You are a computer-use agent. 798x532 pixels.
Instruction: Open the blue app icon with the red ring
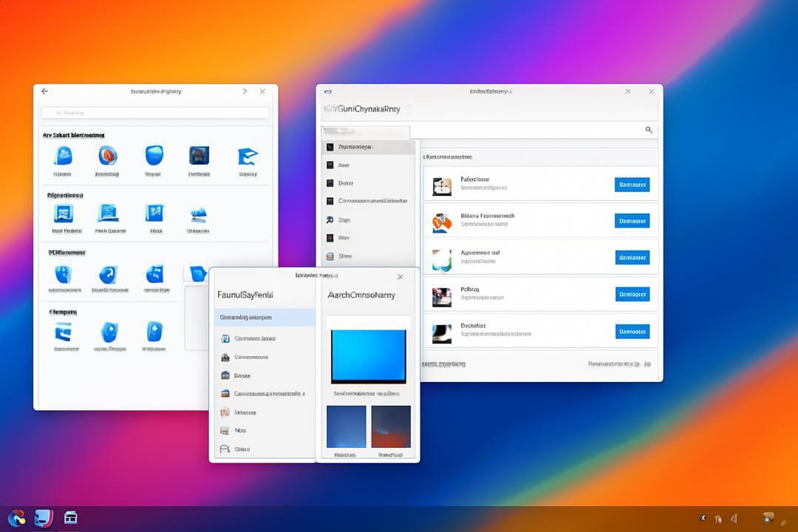pyautogui.click(x=108, y=156)
